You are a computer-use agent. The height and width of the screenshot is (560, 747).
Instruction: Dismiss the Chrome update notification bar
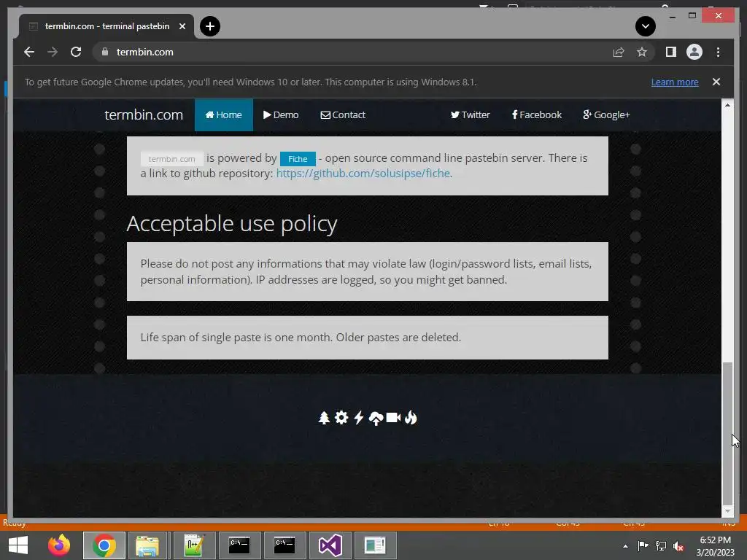click(716, 82)
